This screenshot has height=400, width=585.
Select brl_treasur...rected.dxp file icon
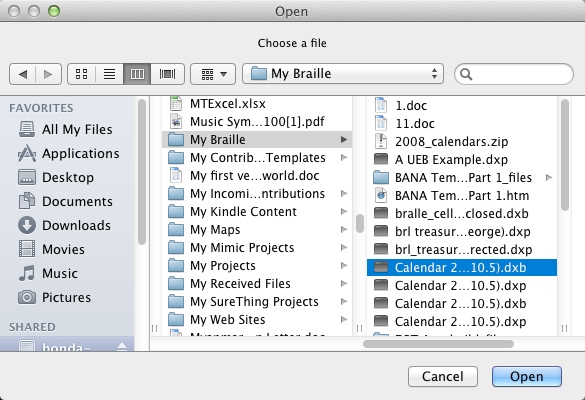381,249
